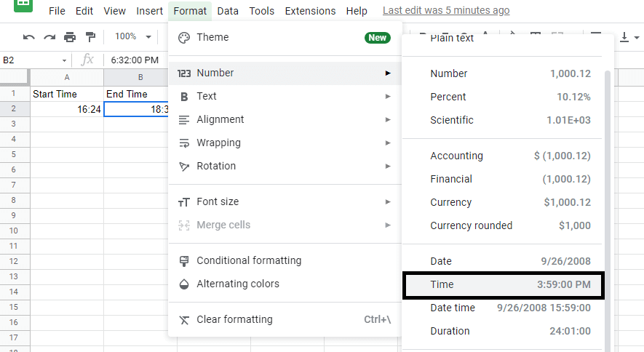The height and width of the screenshot is (352, 644).
Task: Click the Rotation icon
Action: 184,167
